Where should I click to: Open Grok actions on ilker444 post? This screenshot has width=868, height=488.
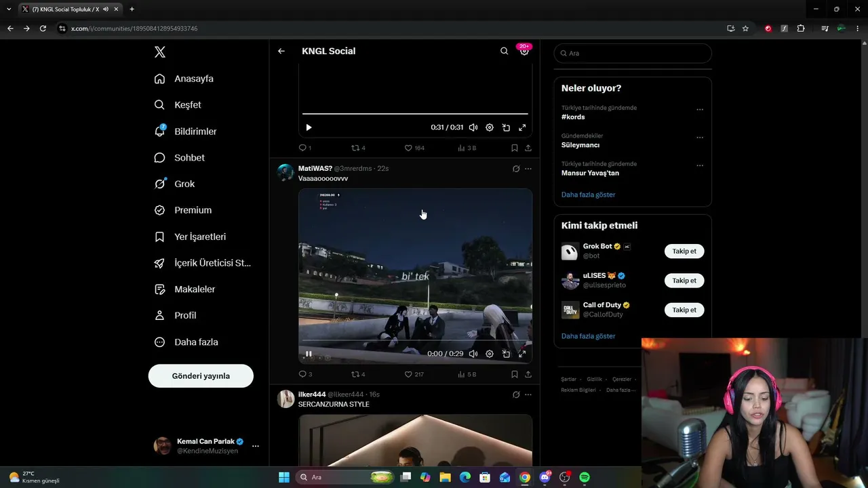point(516,394)
